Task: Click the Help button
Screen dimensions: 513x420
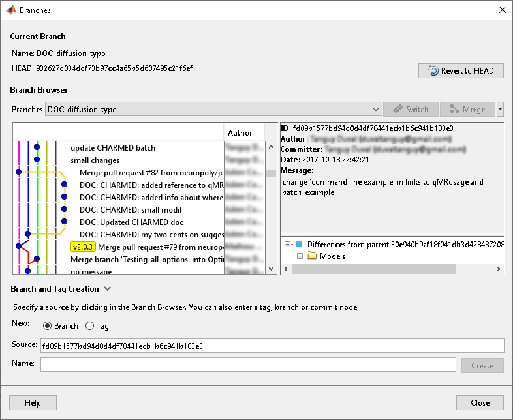Action: pos(33,403)
